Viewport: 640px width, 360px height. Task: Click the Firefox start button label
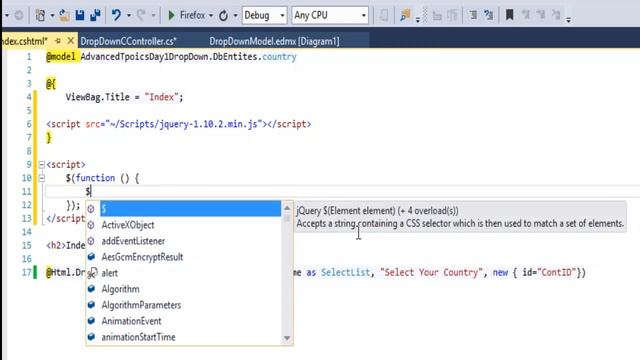tap(192, 16)
